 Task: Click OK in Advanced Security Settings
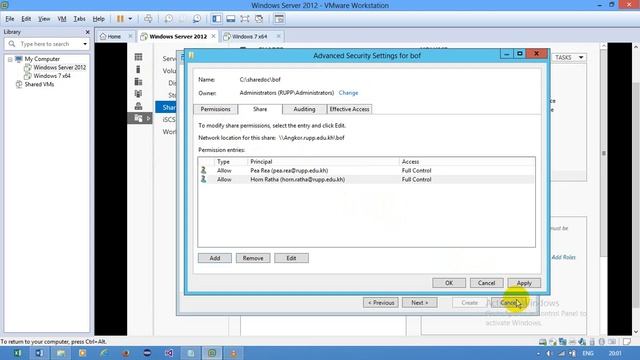(x=449, y=283)
